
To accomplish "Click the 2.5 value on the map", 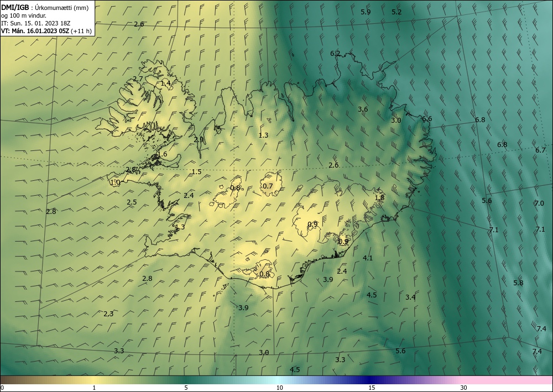I will 132,202.
